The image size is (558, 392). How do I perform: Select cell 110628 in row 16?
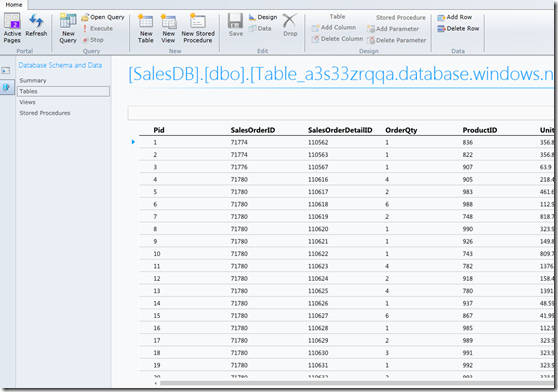(x=318, y=328)
